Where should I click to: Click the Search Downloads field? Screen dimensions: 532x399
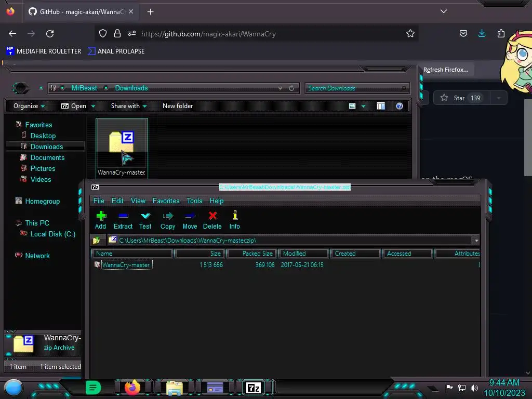coord(357,88)
